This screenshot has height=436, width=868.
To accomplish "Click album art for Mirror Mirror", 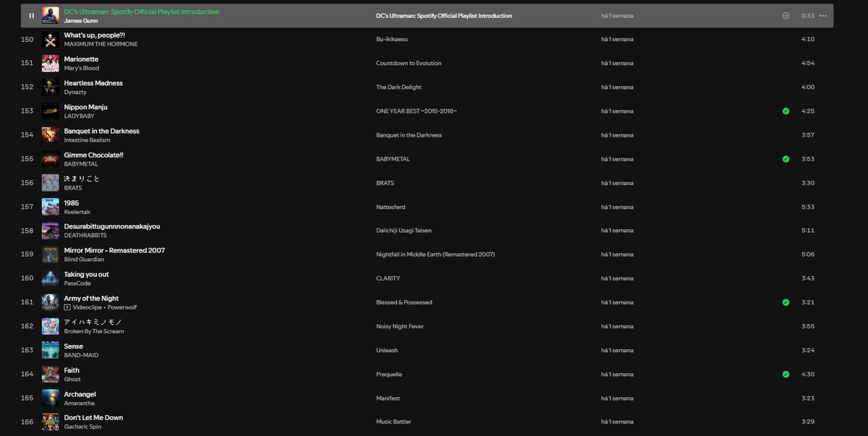I will pos(51,255).
